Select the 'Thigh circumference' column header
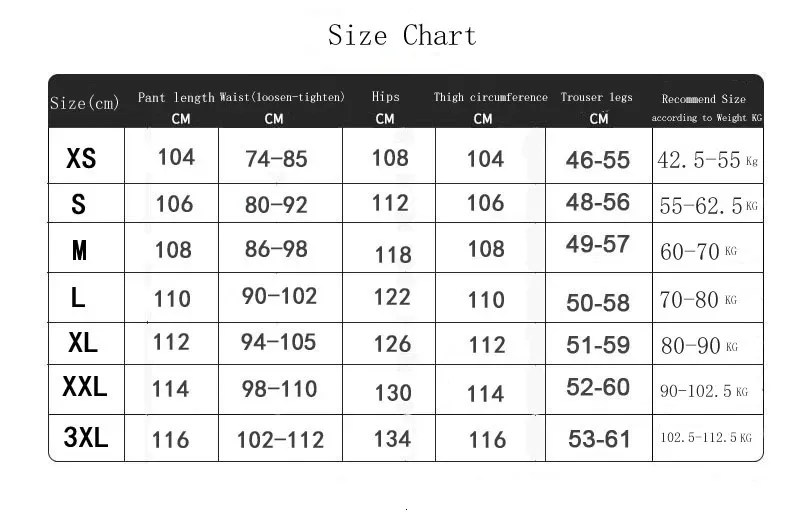Viewport: 800px width, 520px height. pos(490,97)
